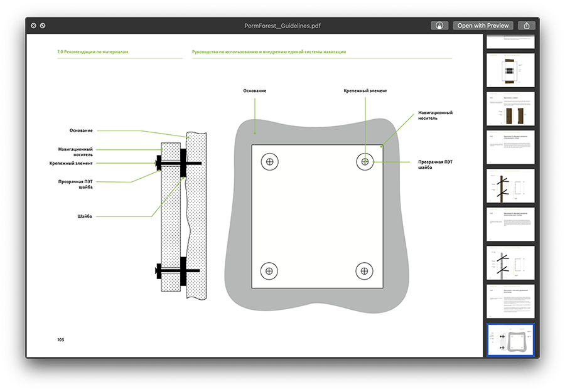Click the Markup pen icon in title bar
The width and height of the screenshot is (565, 392).
[x=439, y=26]
